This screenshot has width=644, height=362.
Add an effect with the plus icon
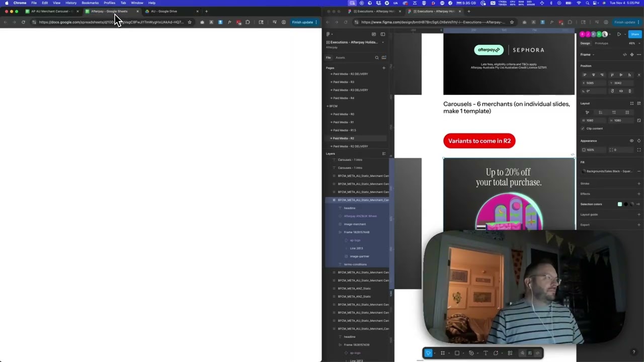639,194
